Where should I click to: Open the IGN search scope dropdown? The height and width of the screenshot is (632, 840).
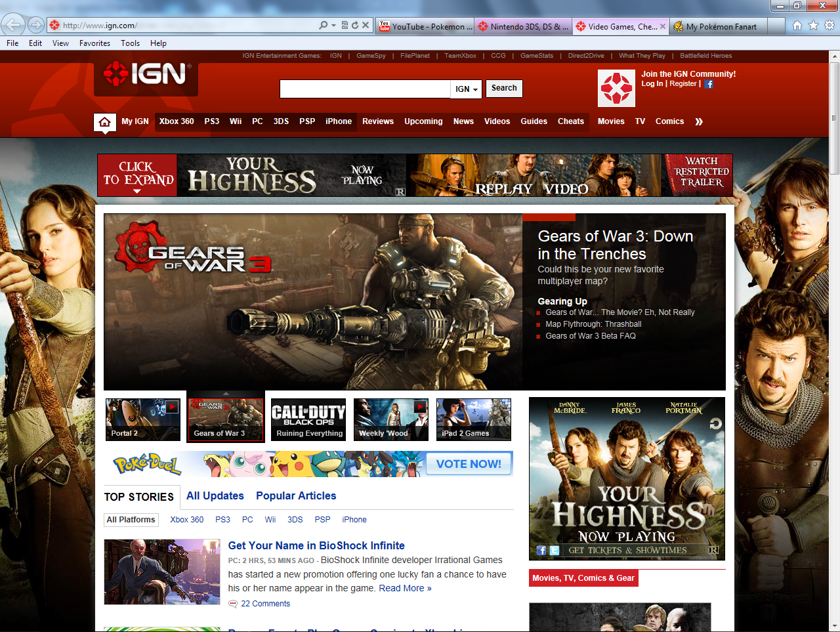[x=467, y=89]
